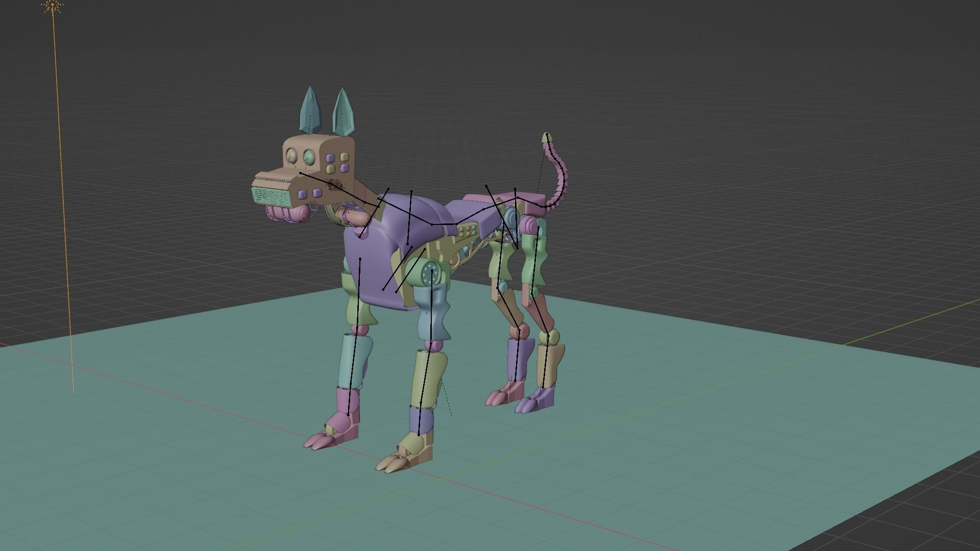Select the teal mesh snout grille
The image size is (980, 551).
click(x=271, y=196)
